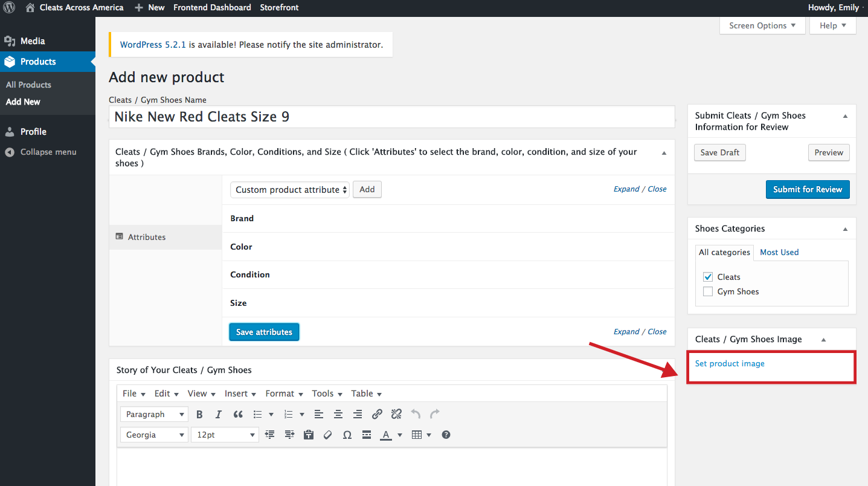Open the special character Omega tool

[347, 435]
